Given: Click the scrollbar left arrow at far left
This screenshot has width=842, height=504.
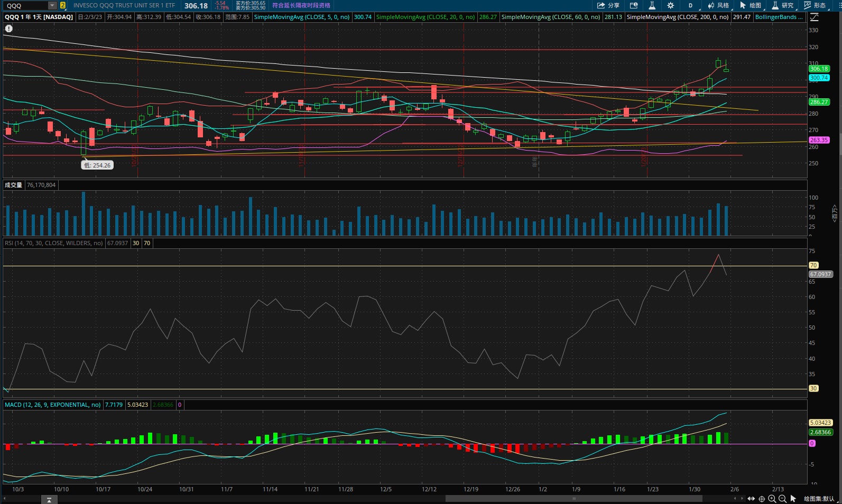Looking at the screenshot, I should (5, 498).
